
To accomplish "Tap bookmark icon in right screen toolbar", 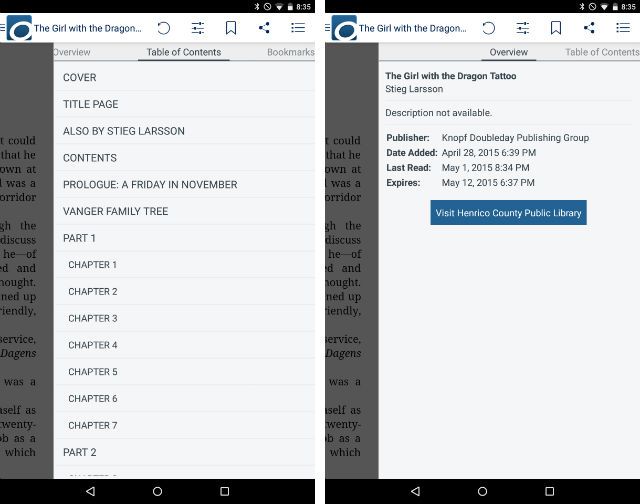I will click(556, 28).
